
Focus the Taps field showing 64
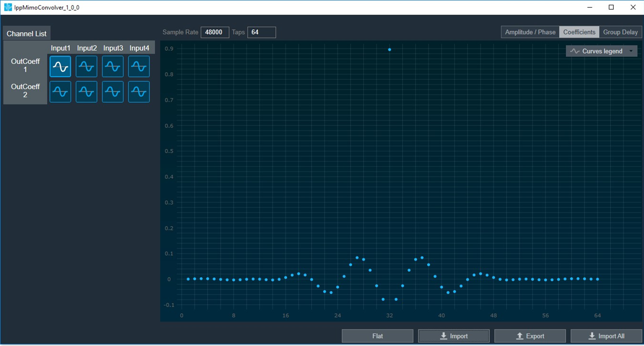(x=262, y=32)
